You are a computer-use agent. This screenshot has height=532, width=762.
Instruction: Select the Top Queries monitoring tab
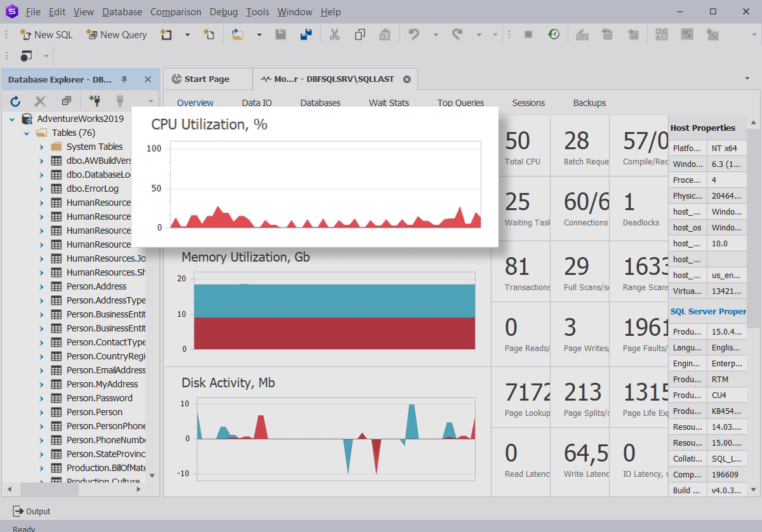pos(460,102)
